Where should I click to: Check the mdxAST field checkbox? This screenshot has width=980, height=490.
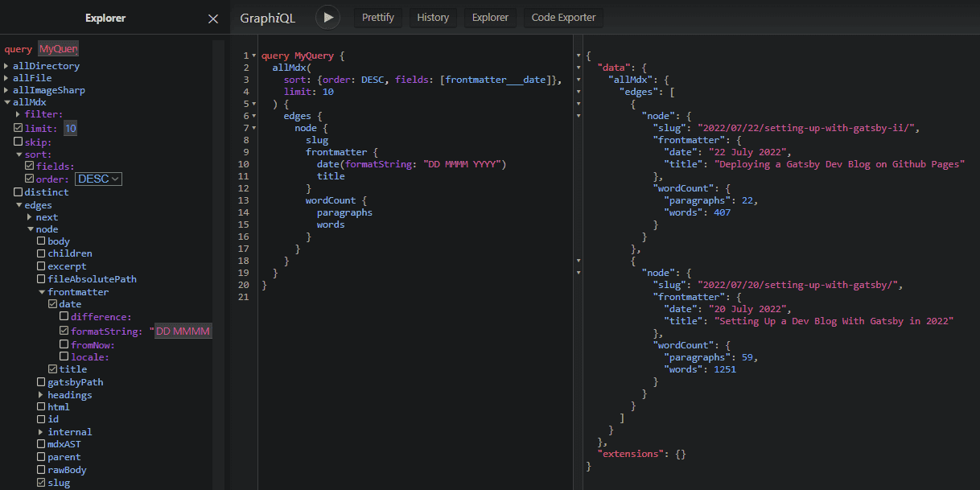41,444
